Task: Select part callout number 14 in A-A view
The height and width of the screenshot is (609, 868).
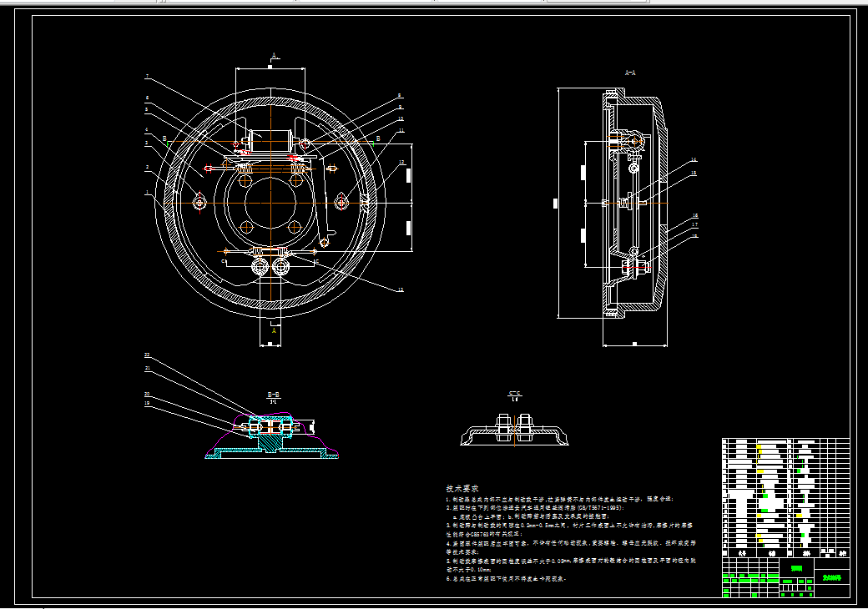Action: pos(694,160)
